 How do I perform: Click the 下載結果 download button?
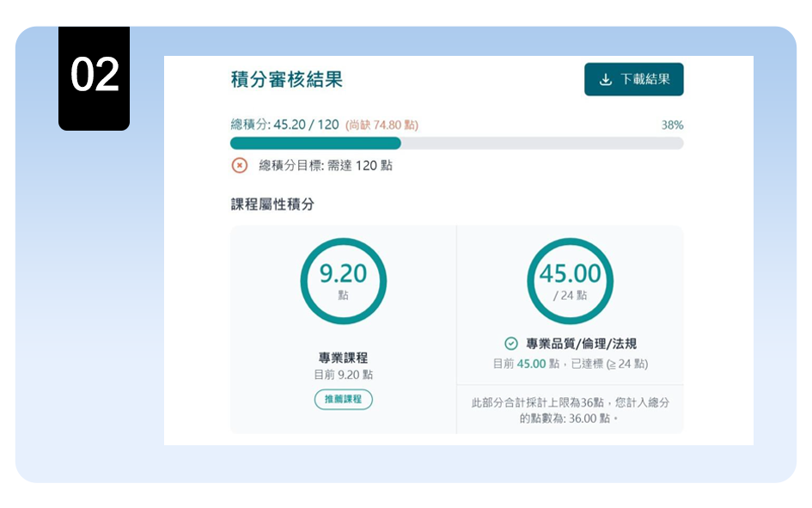click(x=633, y=79)
